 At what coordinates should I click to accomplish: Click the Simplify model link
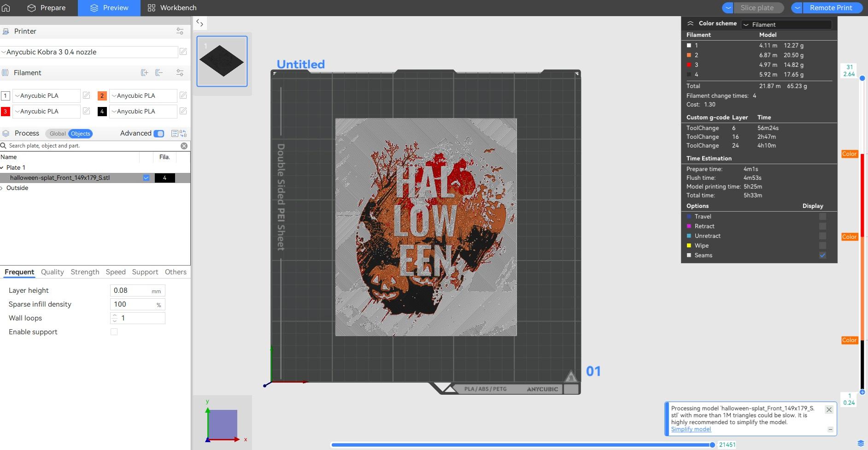(x=691, y=429)
